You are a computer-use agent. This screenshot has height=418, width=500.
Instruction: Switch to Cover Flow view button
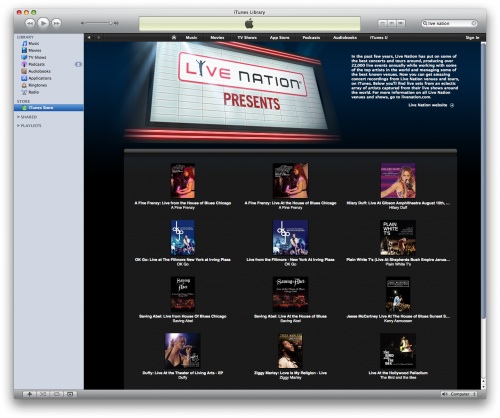point(401,23)
